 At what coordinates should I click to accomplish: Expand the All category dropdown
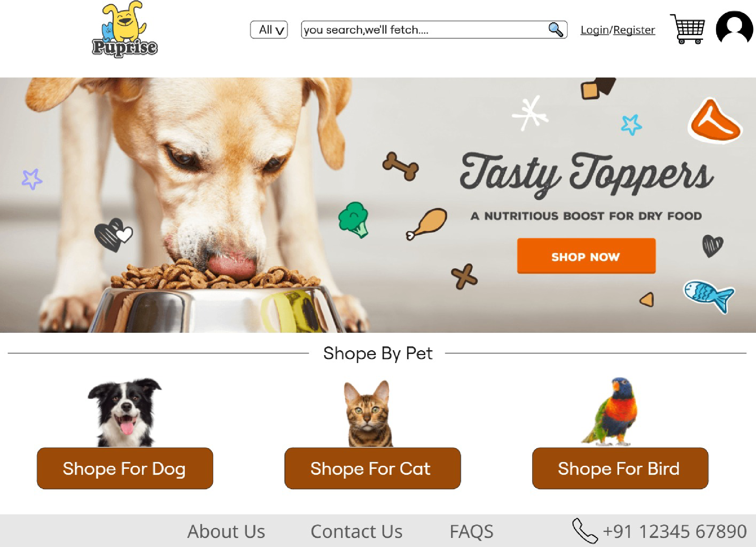coord(269,30)
